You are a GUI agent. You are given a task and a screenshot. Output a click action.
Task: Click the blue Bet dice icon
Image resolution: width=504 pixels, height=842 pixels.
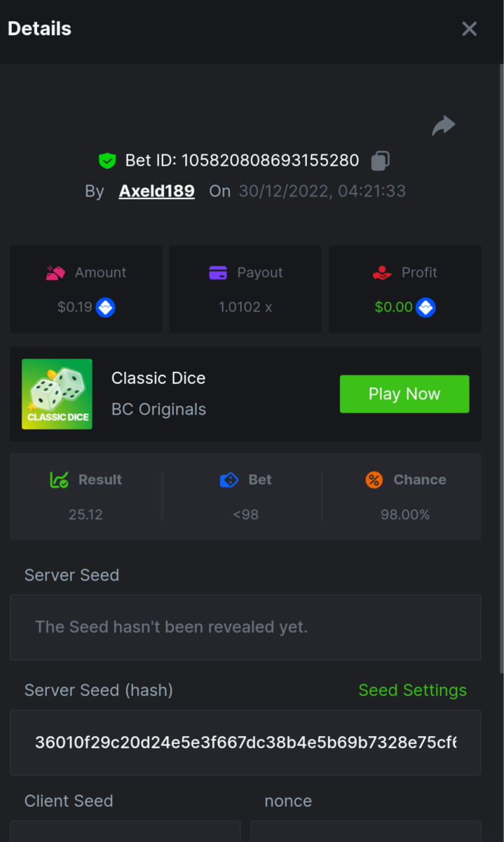click(x=229, y=480)
